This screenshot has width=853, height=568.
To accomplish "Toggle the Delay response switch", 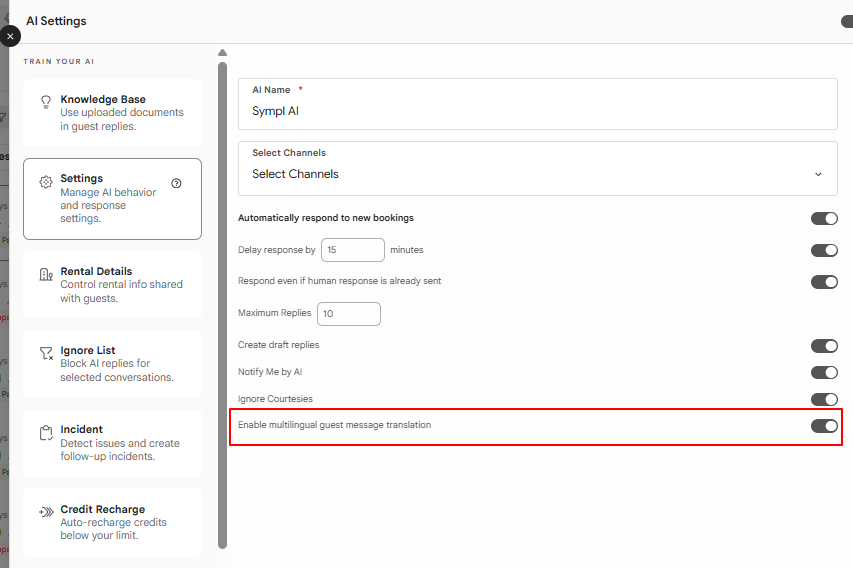I will pyautogui.click(x=824, y=250).
